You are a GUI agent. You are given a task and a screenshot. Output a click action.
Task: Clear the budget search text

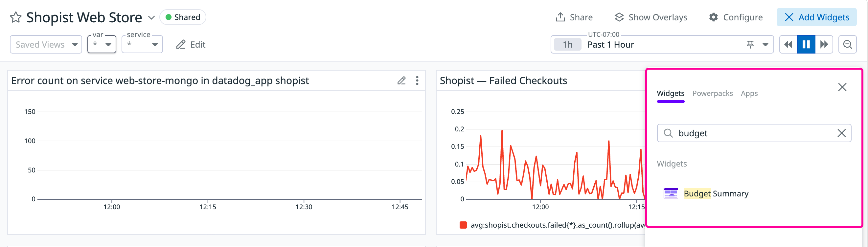click(x=841, y=133)
